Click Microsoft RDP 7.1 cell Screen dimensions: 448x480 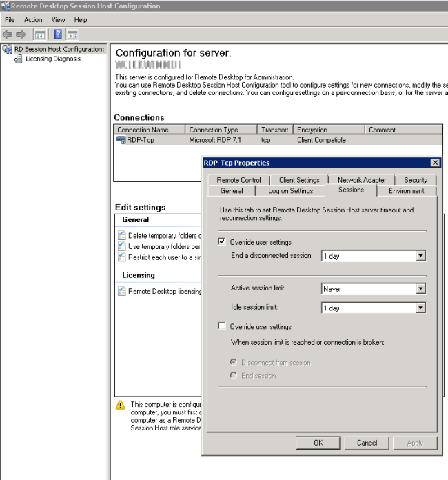click(x=215, y=140)
